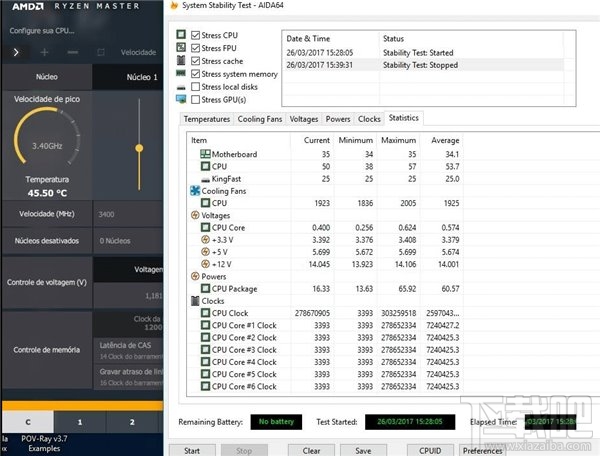Viewport: 600px width, 456px height.
Task: Click the Voltages lightning group icon
Action: click(x=195, y=215)
